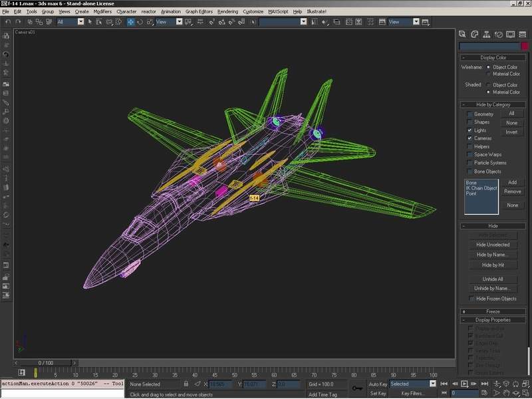Open the Material Editor icon
The height and width of the screenshot is (399, 532).
pyautogui.click(x=370, y=22)
